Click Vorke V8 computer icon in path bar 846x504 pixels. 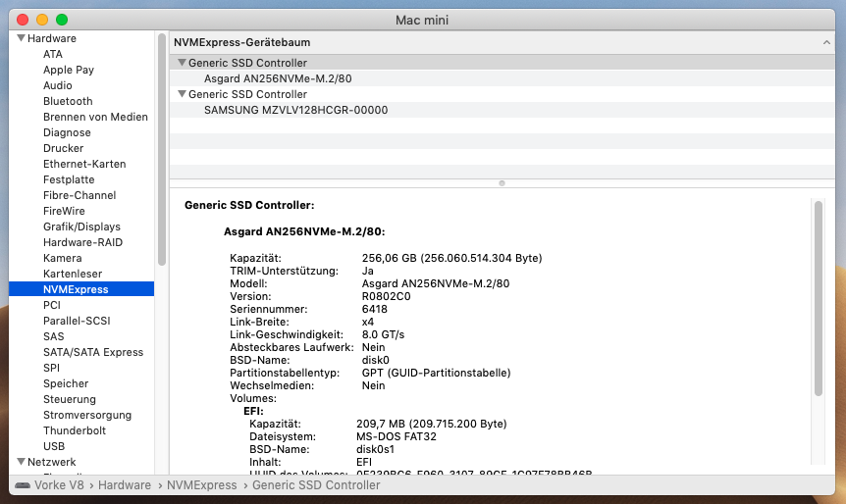23,485
